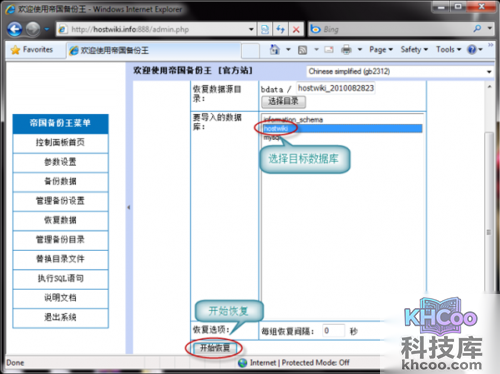The image size is (500, 374).
Task: Open the Safety menu
Action: coord(414,50)
